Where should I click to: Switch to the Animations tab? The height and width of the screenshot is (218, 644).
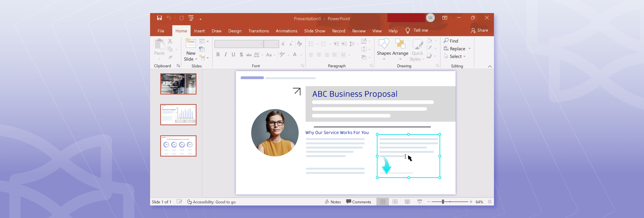pos(286,31)
